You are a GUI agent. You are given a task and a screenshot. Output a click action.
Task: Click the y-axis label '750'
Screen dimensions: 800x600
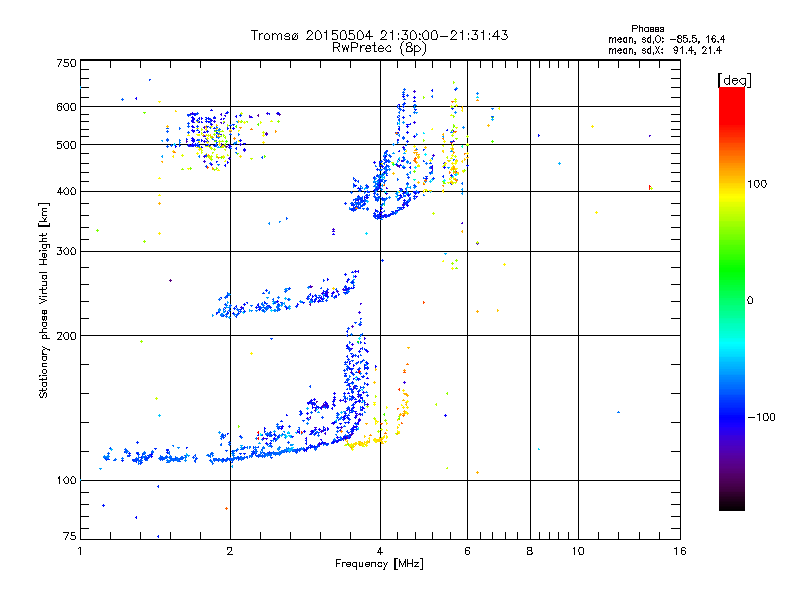click(66, 63)
